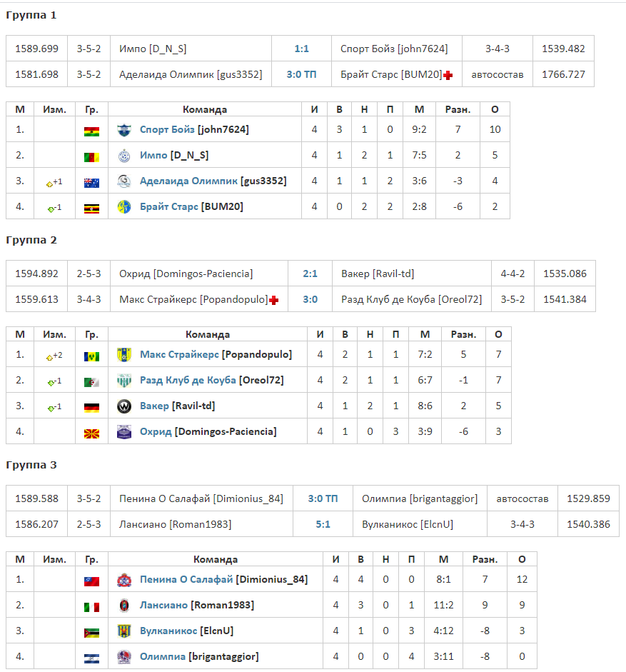
Task: Click the Брайт Старс yellow-blue club logo
Action: pyautogui.click(x=124, y=207)
